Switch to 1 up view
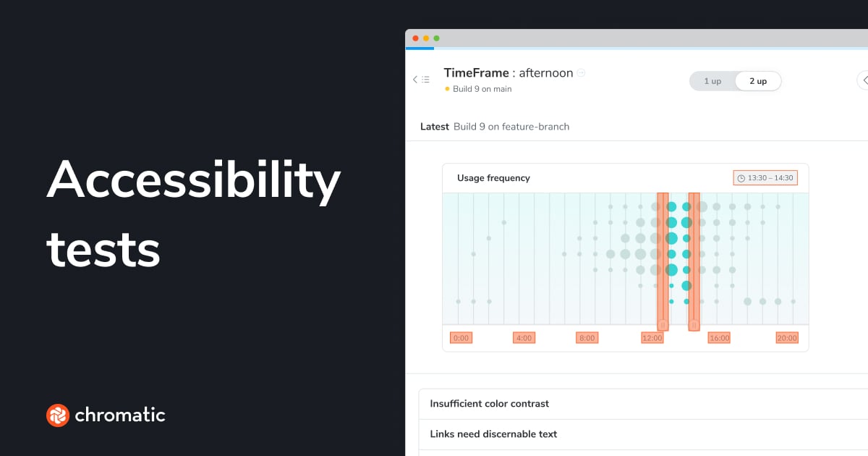 (712, 81)
